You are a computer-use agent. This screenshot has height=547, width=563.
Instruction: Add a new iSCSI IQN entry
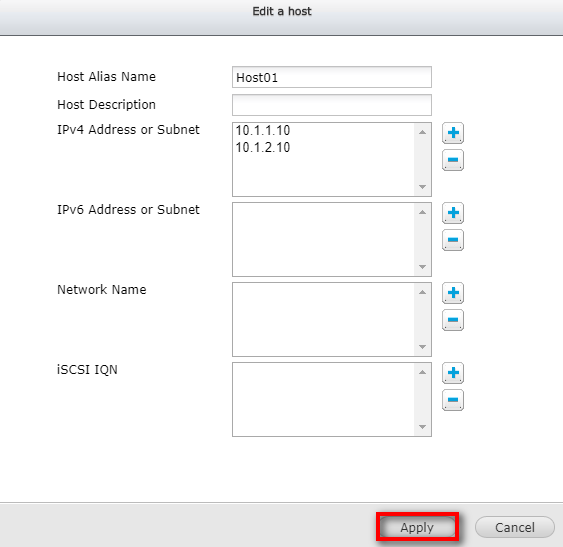[x=453, y=373]
